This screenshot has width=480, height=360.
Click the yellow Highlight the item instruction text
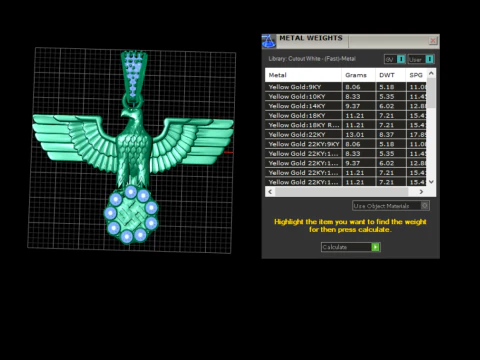pos(350,226)
